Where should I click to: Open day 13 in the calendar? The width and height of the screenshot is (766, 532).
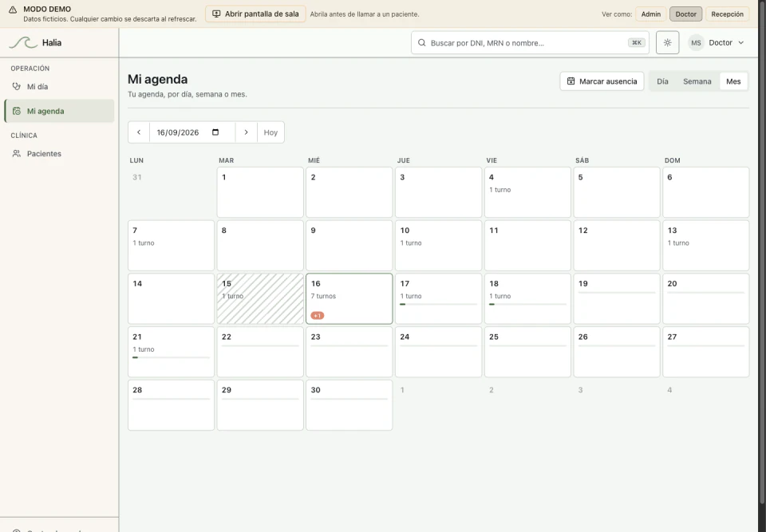coord(706,246)
